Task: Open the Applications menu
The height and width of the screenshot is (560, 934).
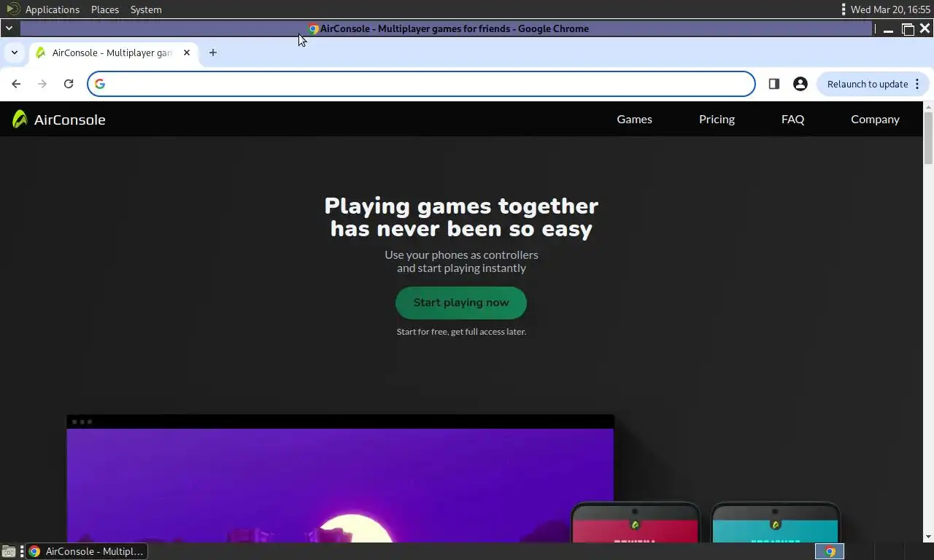Action: point(53,9)
